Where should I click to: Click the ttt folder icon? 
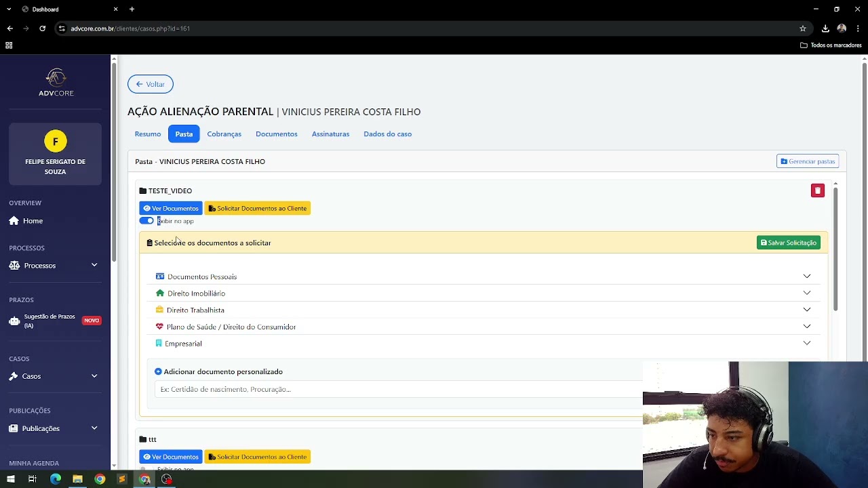[143, 439]
